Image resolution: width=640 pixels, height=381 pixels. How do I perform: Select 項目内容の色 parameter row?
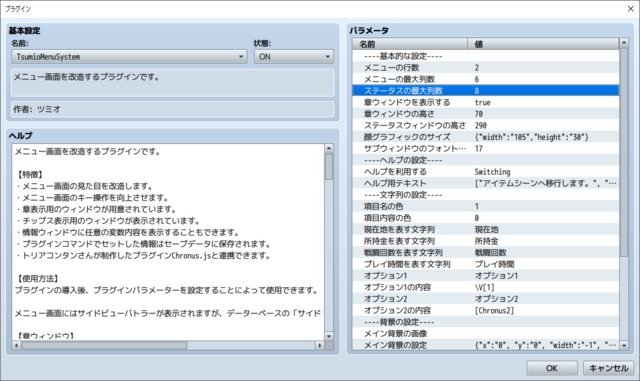point(486,218)
